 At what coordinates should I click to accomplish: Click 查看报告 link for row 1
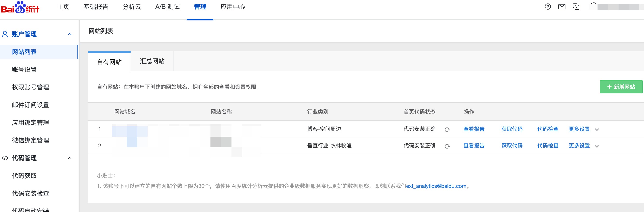pos(474,129)
